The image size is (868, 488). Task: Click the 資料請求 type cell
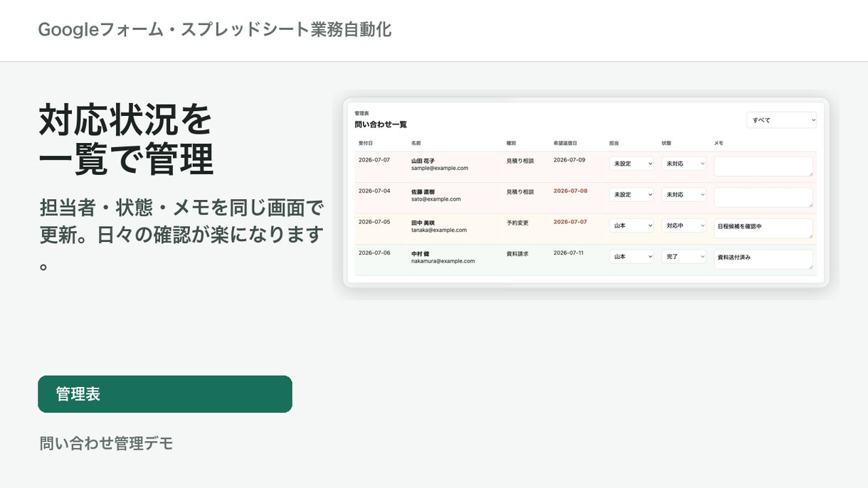coord(517,253)
